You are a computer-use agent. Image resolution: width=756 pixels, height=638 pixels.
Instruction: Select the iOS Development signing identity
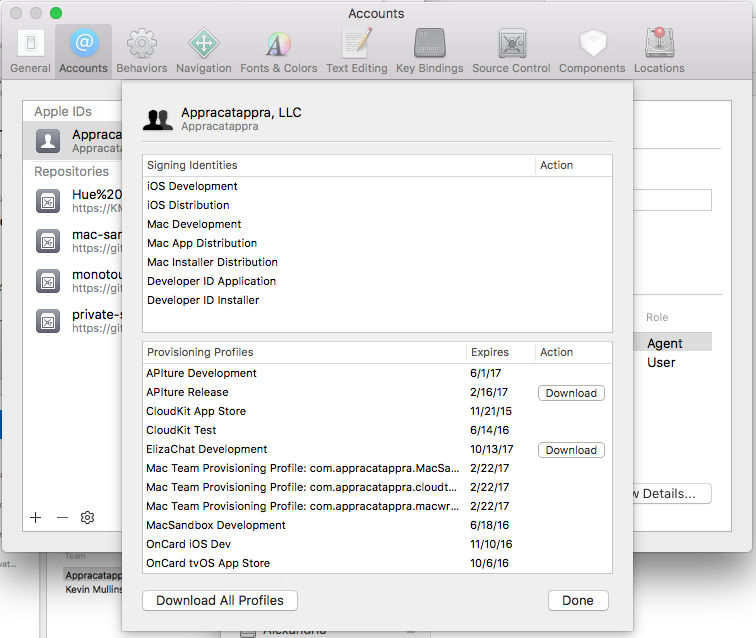click(377, 186)
